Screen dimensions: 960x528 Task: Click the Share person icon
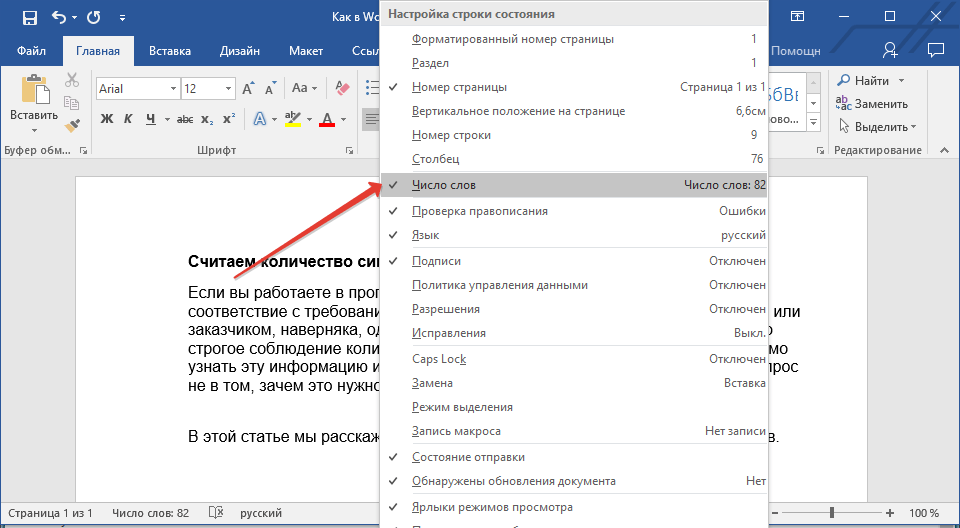click(x=890, y=51)
